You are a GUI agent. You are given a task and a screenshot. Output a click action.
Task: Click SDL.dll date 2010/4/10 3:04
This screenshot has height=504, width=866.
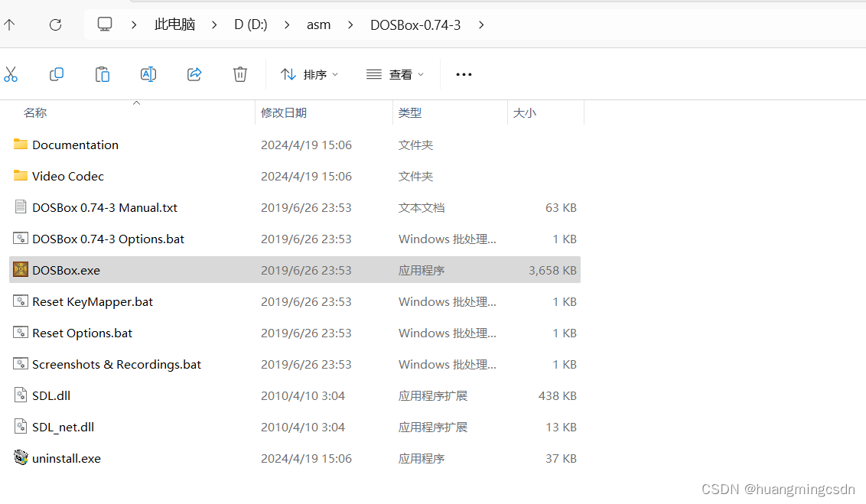(303, 396)
